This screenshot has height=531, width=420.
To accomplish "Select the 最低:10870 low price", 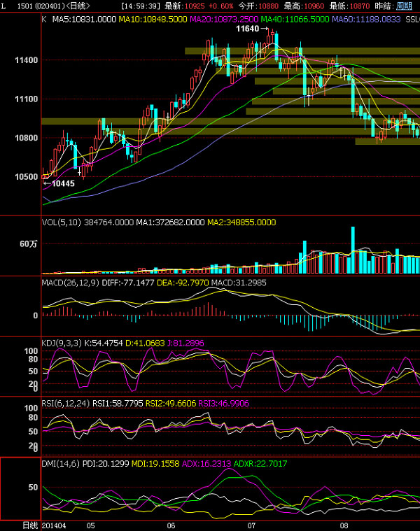I will (x=349, y=6).
